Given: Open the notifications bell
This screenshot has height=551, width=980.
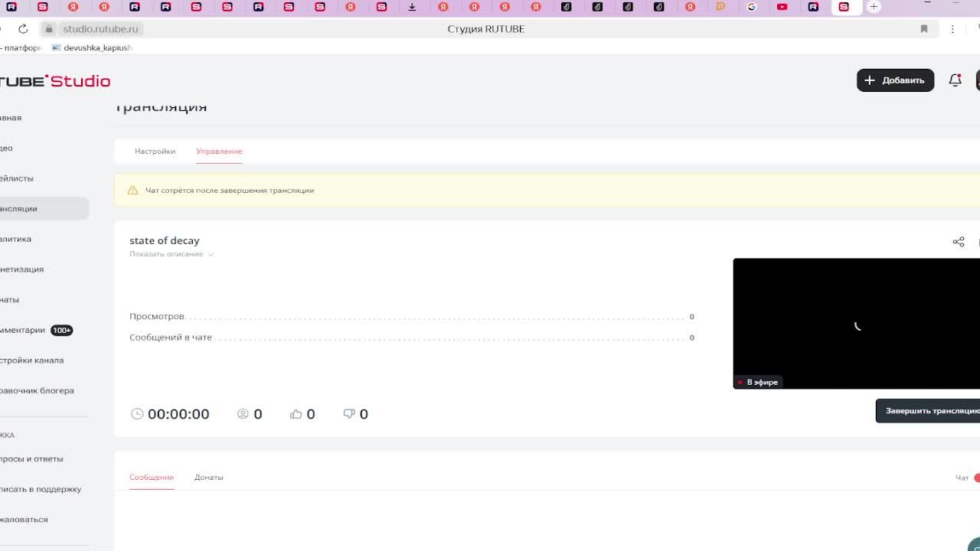Looking at the screenshot, I should (955, 80).
